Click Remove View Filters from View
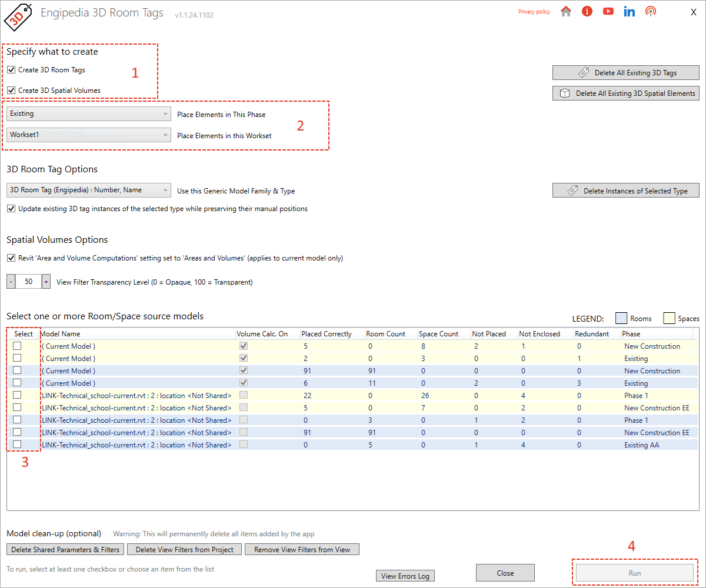706x588 pixels. (x=302, y=550)
